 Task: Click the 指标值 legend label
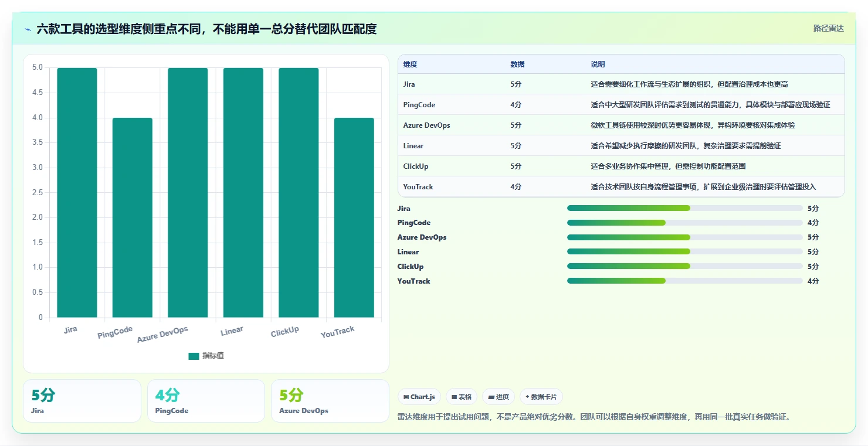tap(213, 356)
